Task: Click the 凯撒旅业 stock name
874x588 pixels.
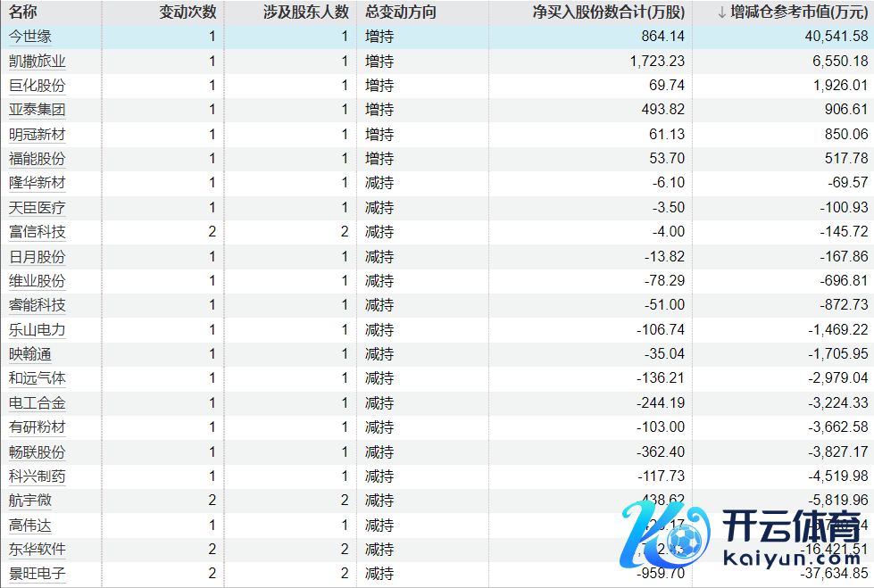Action: 37,62
